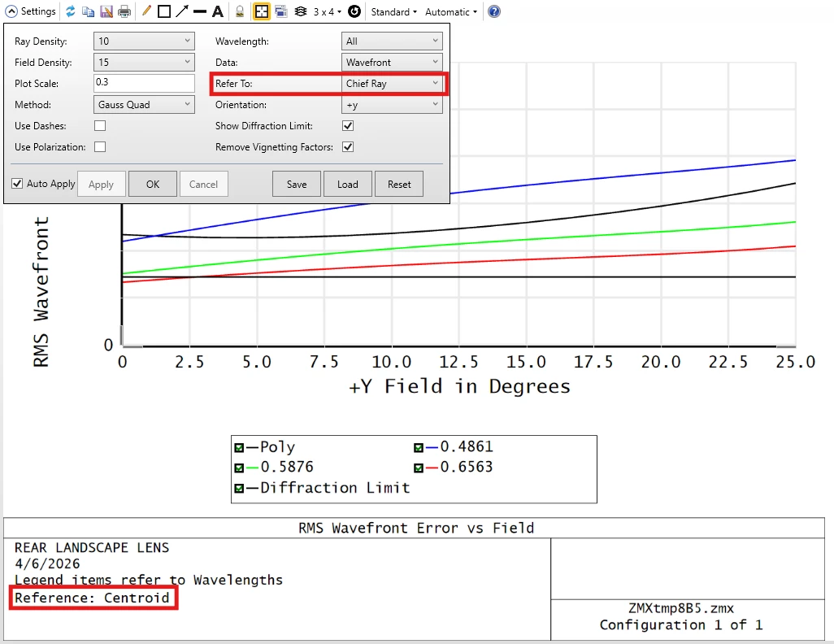834x644 pixels.
Task: Toggle the 0.5876 wavelength legend checkbox
Action: tap(239, 468)
